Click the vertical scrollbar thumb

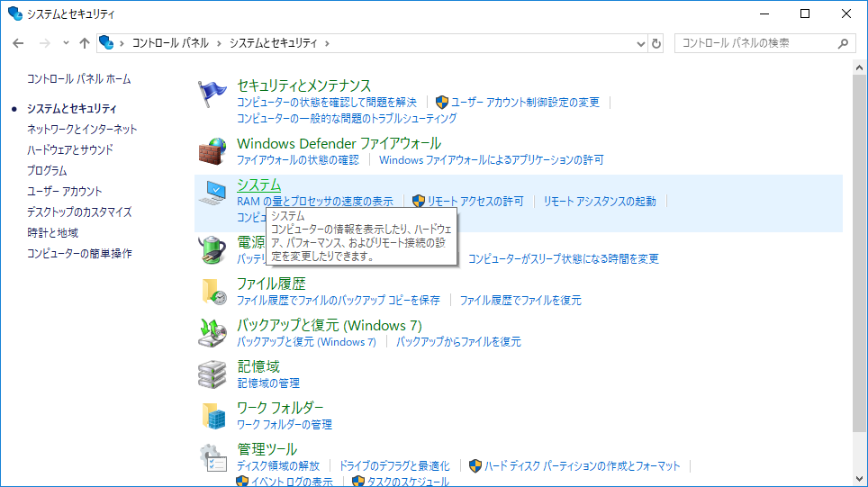859,254
